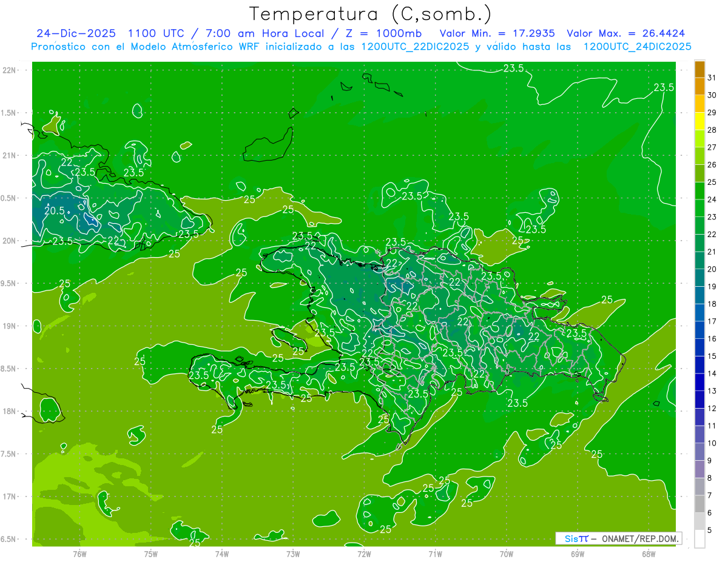Select the dark blue legend swatch between 12 and 13

pyautogui.click(x=699, y=400)
